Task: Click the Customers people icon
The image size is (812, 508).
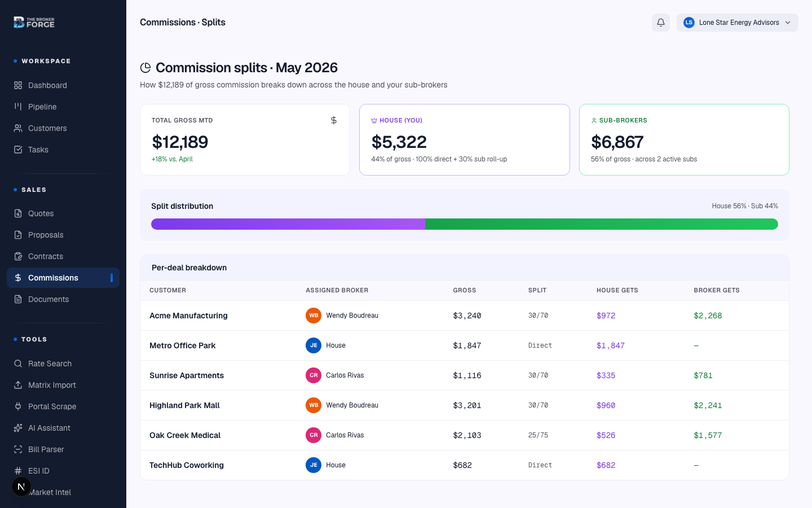Action: pyautogui.click(x=18, y=128)
